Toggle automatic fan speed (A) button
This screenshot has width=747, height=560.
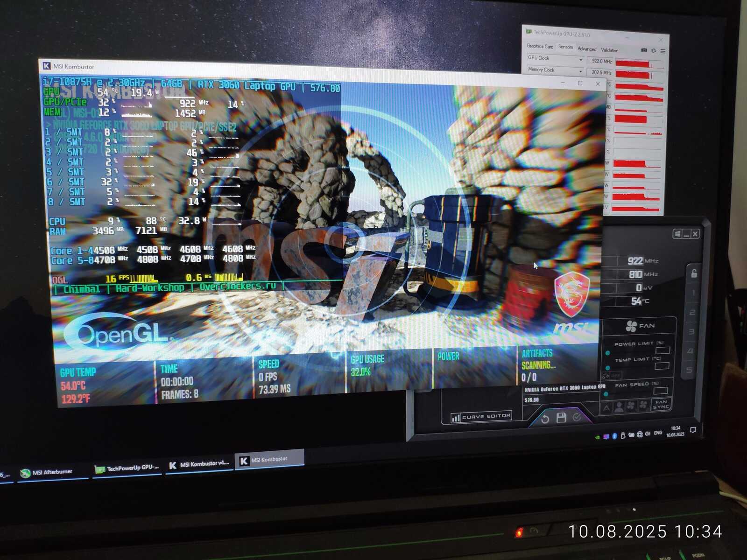606,407
